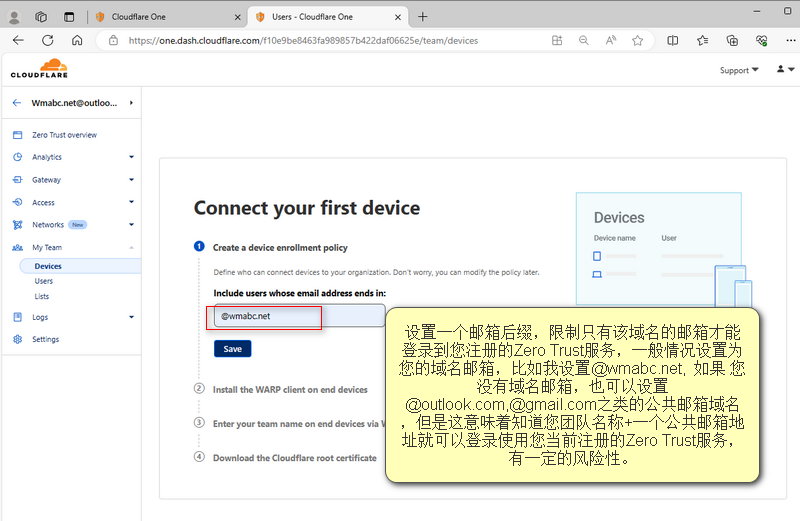Go back to previous page

pyautogui.click(x=18, y=40)
